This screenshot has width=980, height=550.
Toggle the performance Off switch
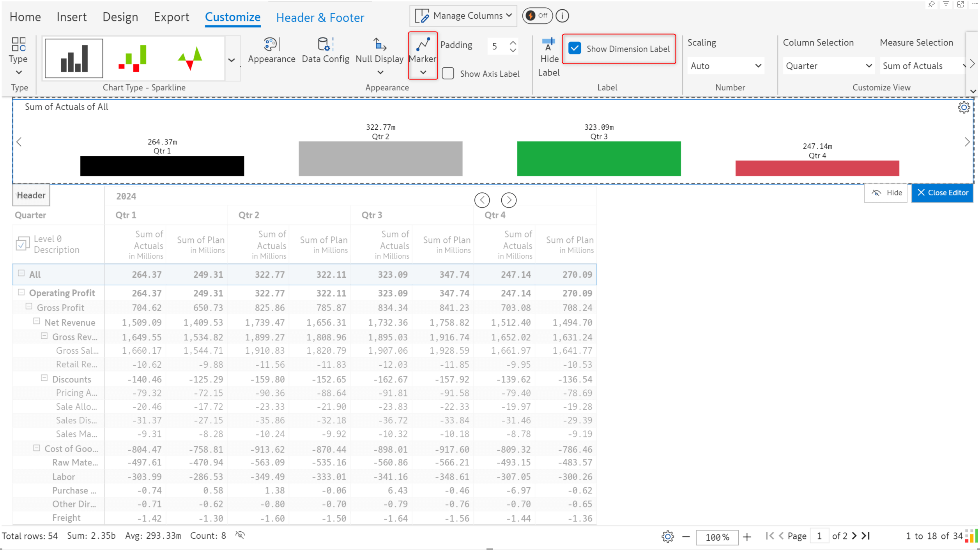point(537,16)
